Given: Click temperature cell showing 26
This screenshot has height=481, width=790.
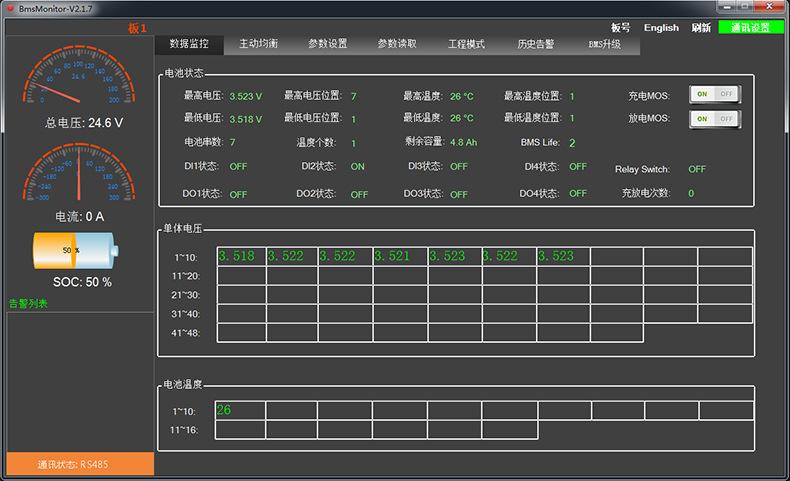Looking at the screenshot, I should 240,410.
